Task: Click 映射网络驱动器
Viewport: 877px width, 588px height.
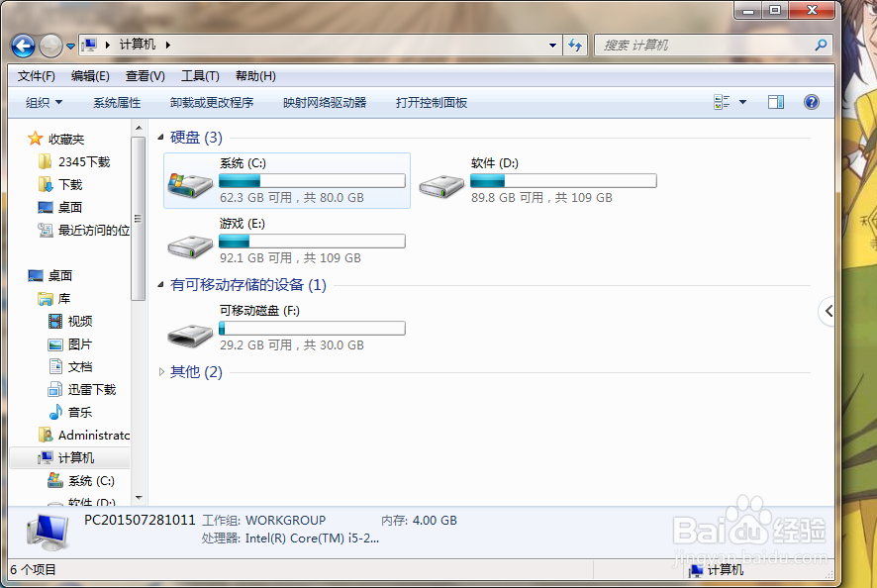Action: click(x=325, y=102)
